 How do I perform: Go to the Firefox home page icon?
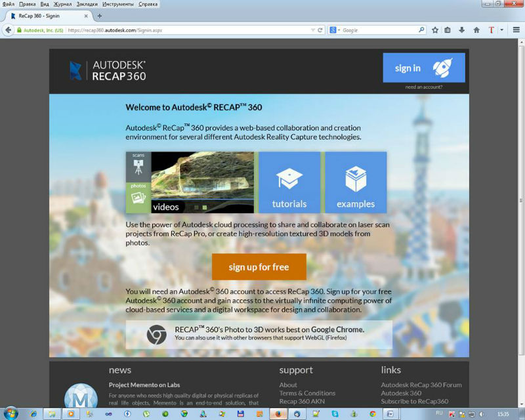click(x=476, y=30)
